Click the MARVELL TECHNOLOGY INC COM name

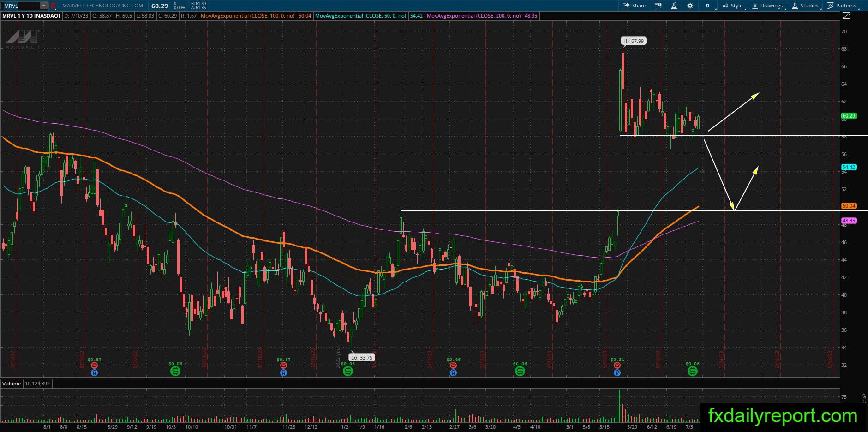102,6
